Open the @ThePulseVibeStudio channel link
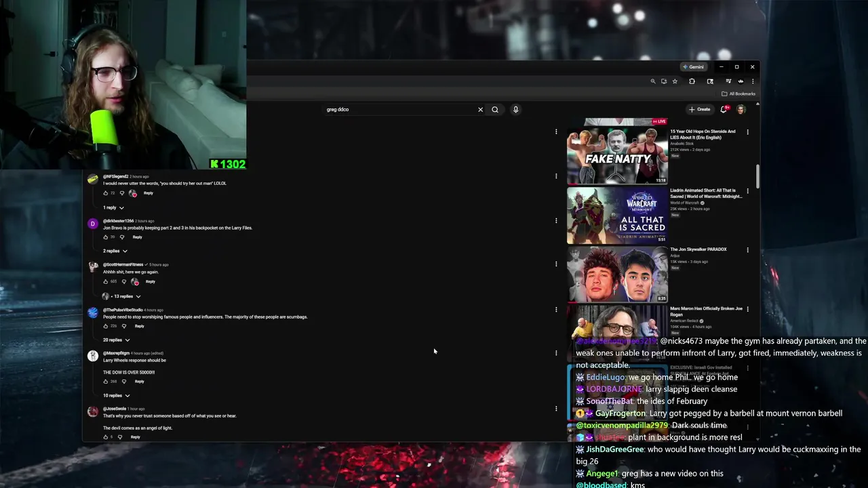Viewport: 868px width, 488px height. coord(123,310)
